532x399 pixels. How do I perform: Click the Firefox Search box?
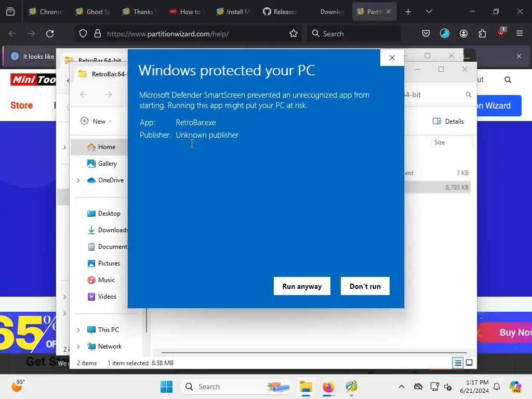pos(354,34)
